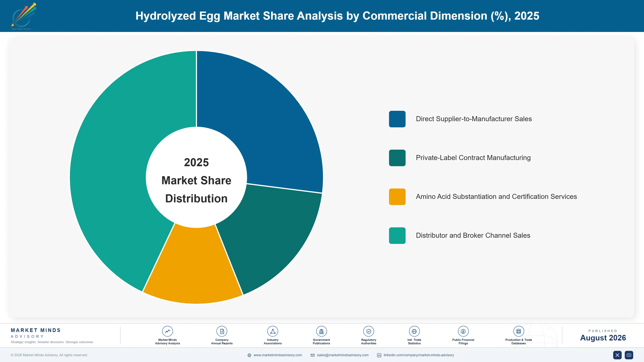This screenshot has width=644, height=362.
Task: Click the Company Annual Reports document icon
Action: [222, 331]
